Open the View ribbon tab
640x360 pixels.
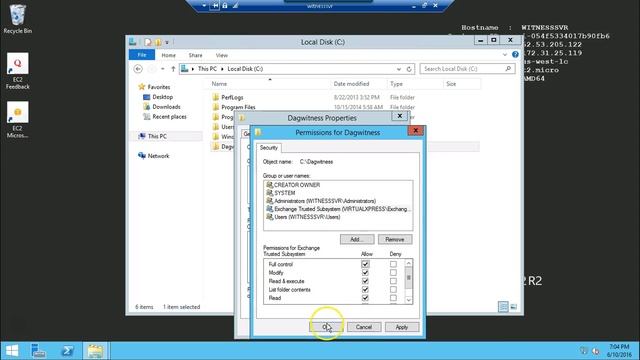coord(222,55)
